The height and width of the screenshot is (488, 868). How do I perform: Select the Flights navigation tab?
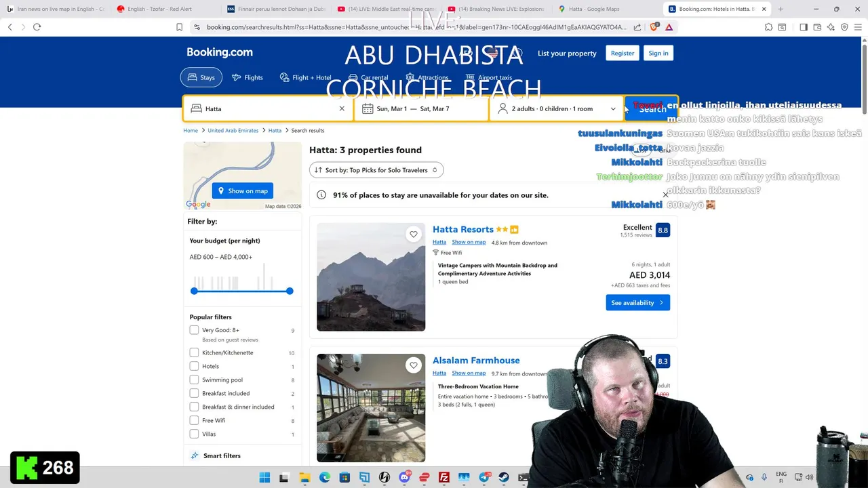click(x=248, y=77)
